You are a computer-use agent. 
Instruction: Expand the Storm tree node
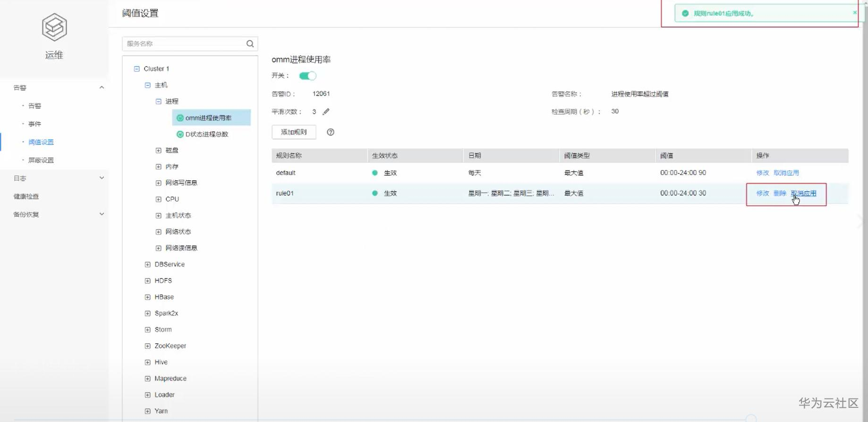tap(147, 329)
